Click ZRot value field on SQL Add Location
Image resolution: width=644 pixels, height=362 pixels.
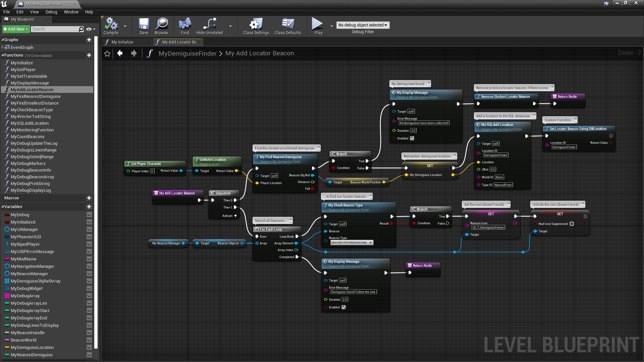493,170
